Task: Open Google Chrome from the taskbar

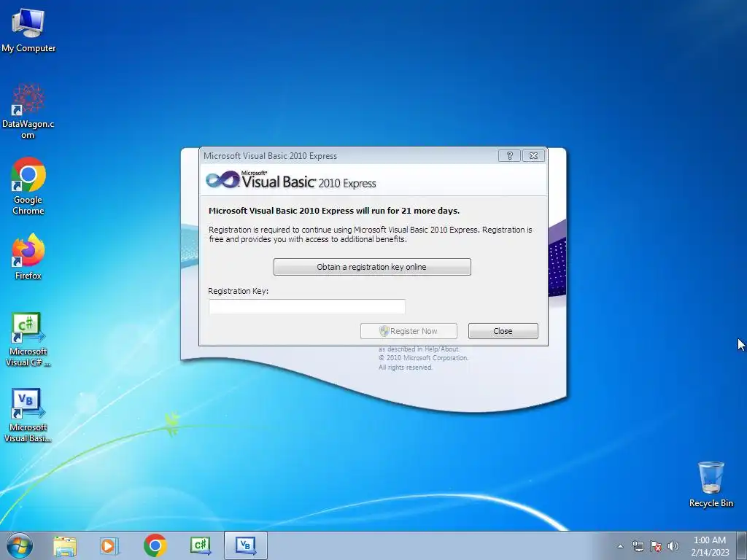Action: pos(155,545)
